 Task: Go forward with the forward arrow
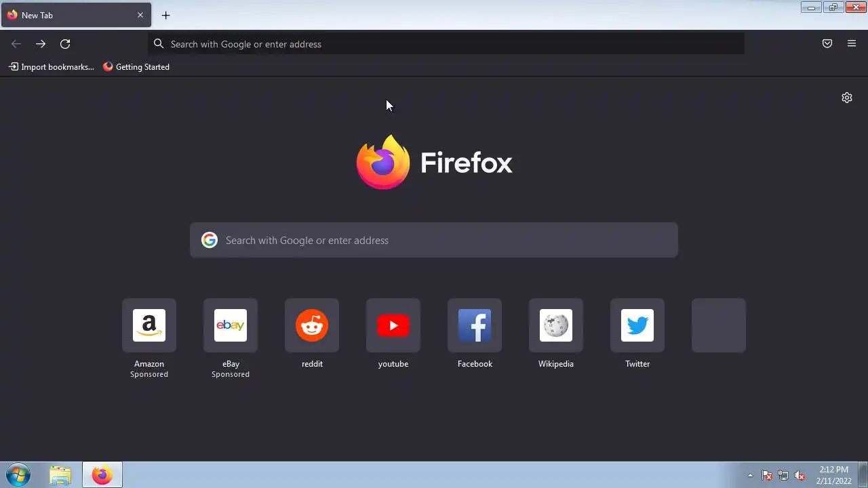41,44
